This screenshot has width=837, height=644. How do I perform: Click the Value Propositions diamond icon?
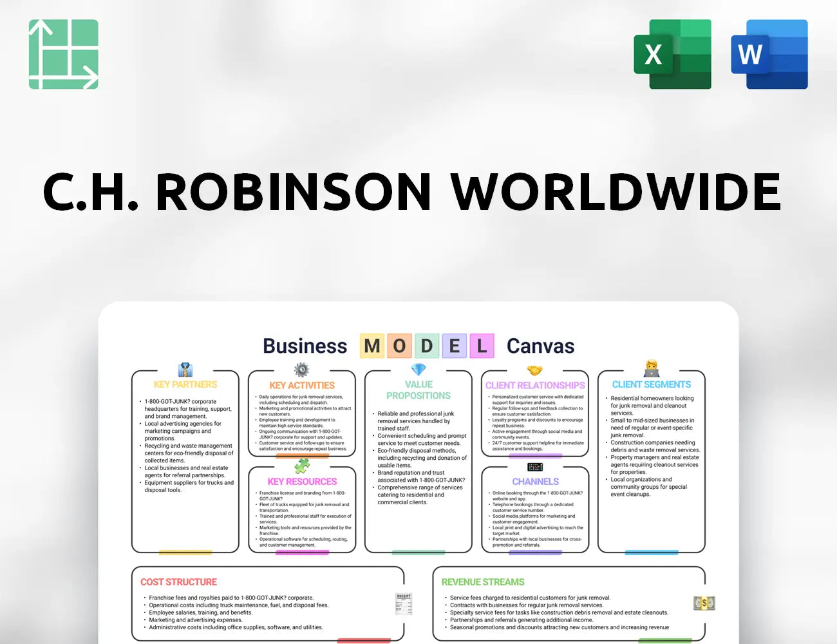(x=418, y=370)
